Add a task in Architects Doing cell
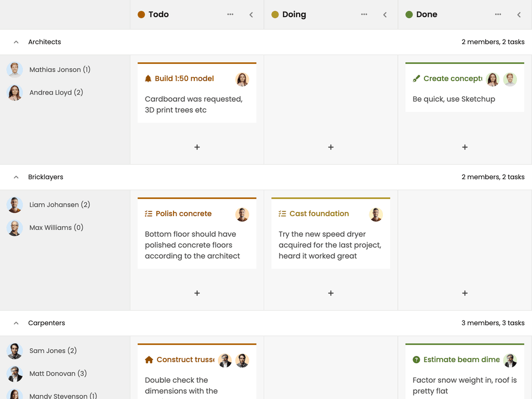 pyautogui.click(x=331, y=147)
